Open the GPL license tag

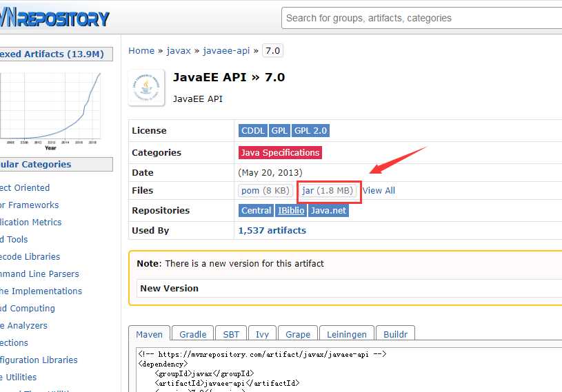pos(279,131)
